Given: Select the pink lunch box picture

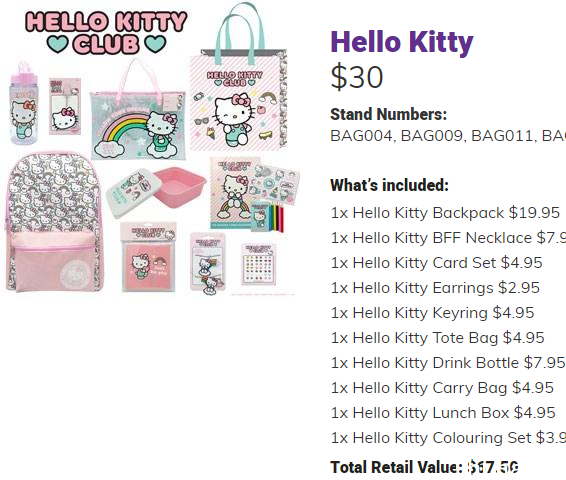Looking at the screenshot, I should tap(156, 191).
